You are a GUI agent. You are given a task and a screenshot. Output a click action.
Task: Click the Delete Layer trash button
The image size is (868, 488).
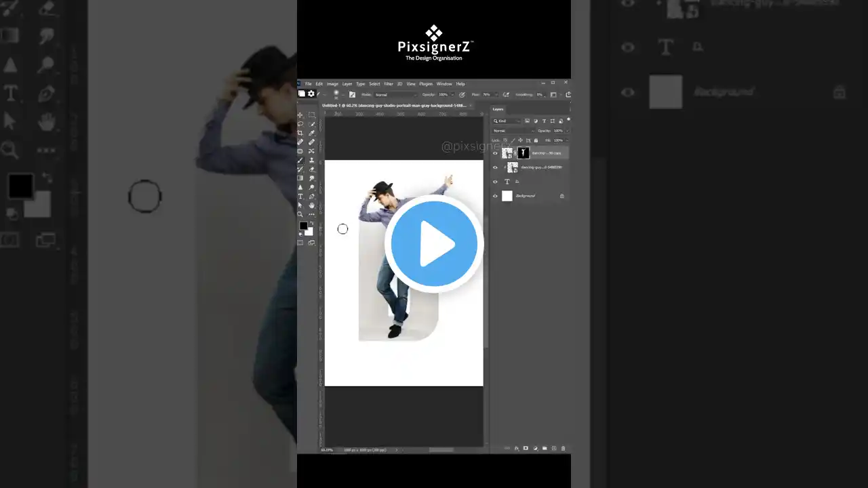(563, 448)
